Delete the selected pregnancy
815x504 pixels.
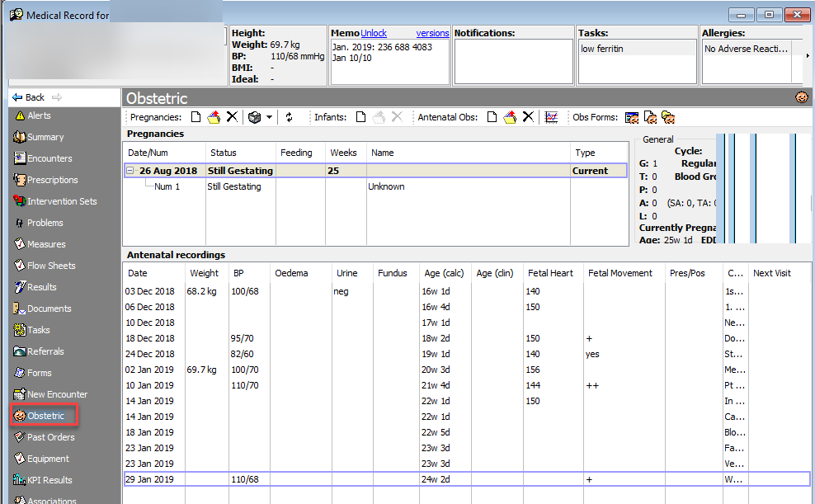tap(232, 117)
